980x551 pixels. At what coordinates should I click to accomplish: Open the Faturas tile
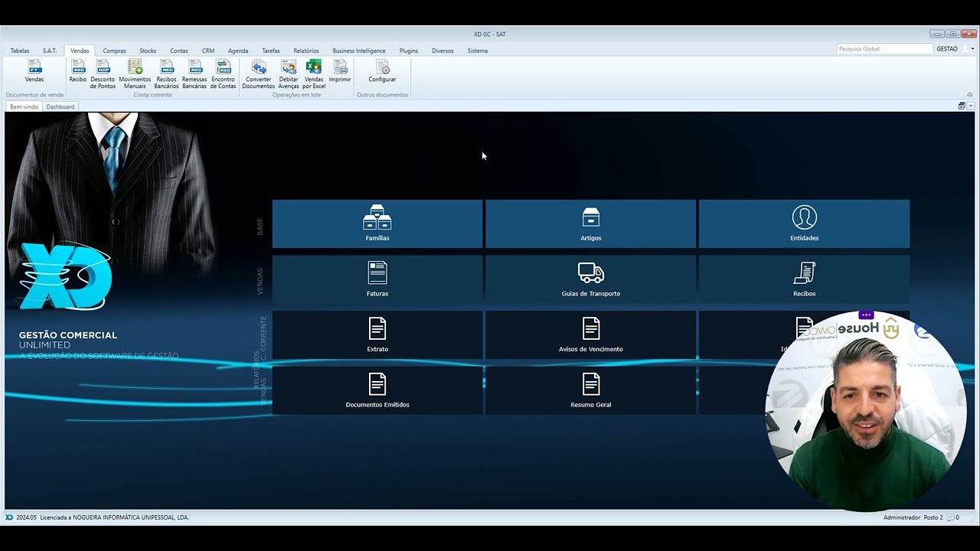point(377,279)
